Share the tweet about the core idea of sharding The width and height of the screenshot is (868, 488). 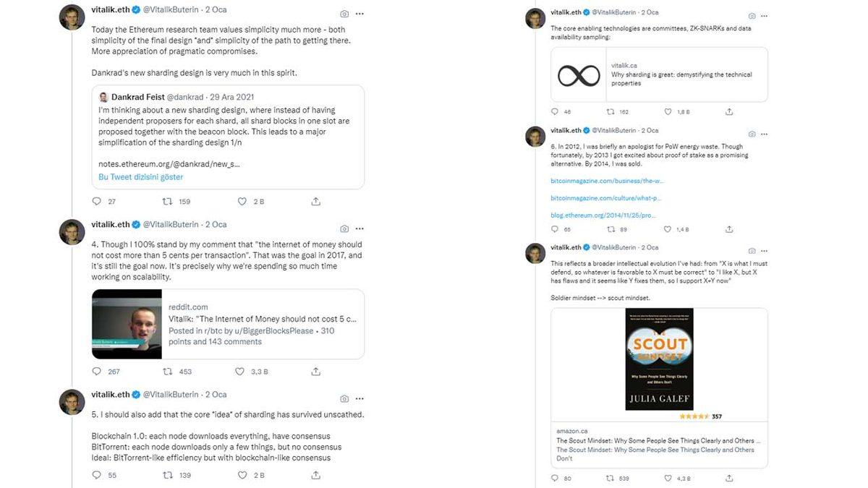(316, 475)
